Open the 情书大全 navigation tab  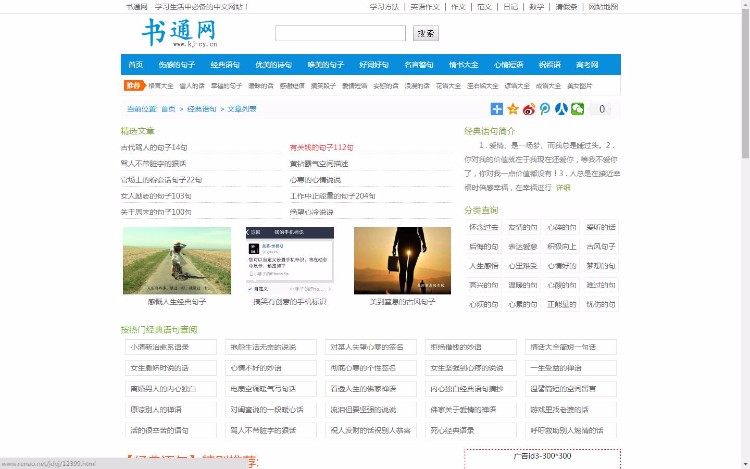[463, 65]
